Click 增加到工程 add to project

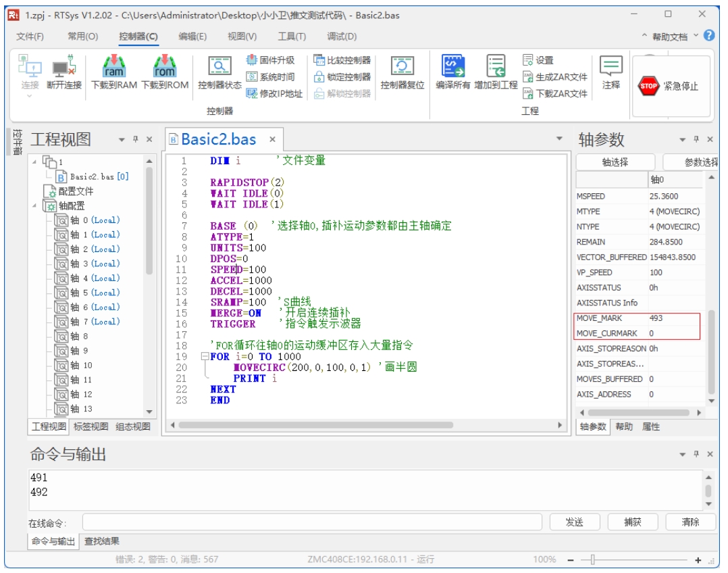pos(496,71)
